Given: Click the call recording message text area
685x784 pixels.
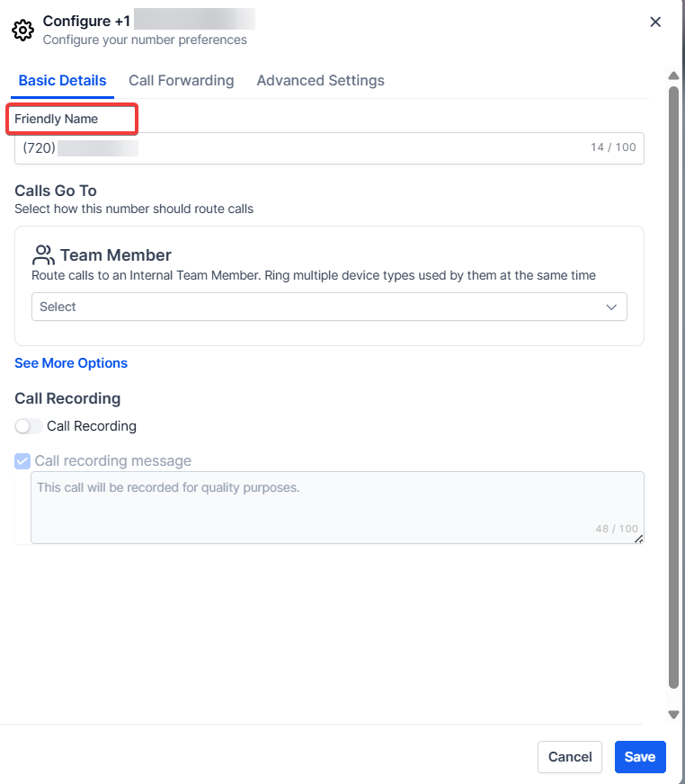Looking at the screenshot, I should tap(337, 507).
